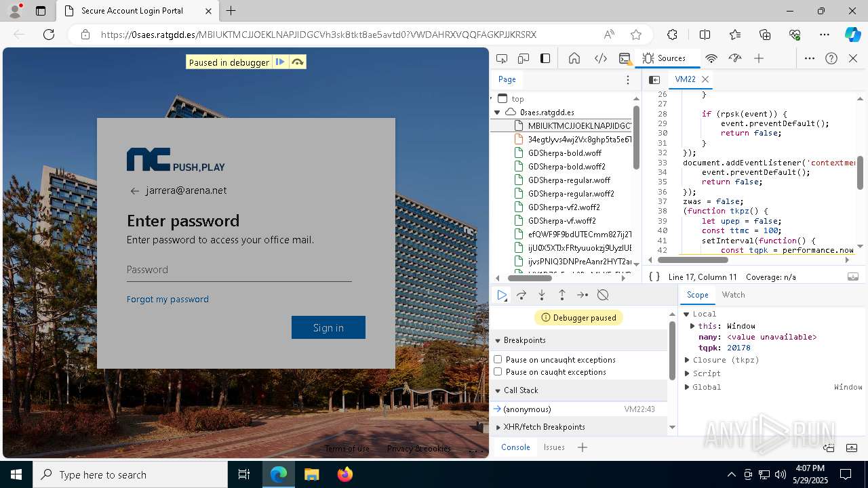868x488 pixels.
Task: Refresh the browser page
Action: 49,35
